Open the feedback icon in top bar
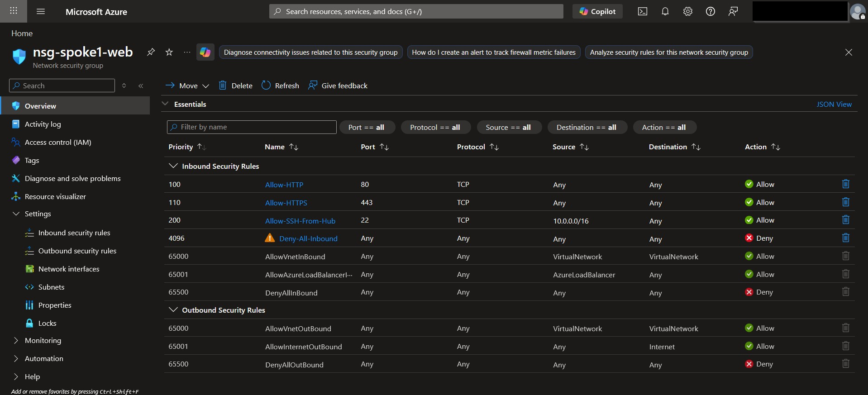868x395 pixels. click(x=733, y=11)
